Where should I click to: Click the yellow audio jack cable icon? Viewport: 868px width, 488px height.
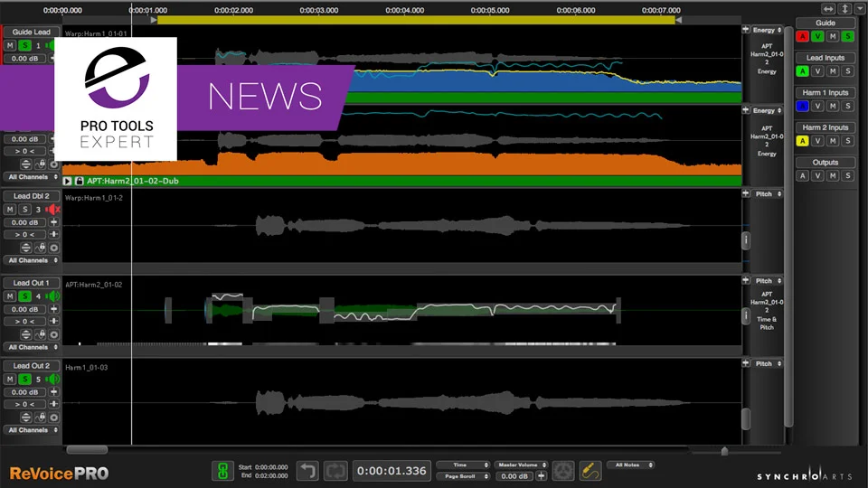tap(590, 471)
